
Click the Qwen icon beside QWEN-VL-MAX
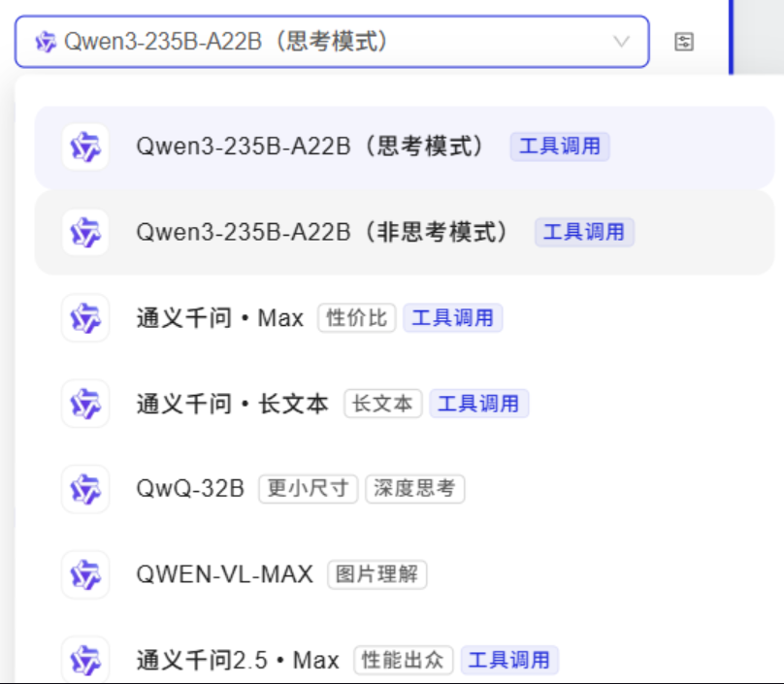click(x=84, y=574)
